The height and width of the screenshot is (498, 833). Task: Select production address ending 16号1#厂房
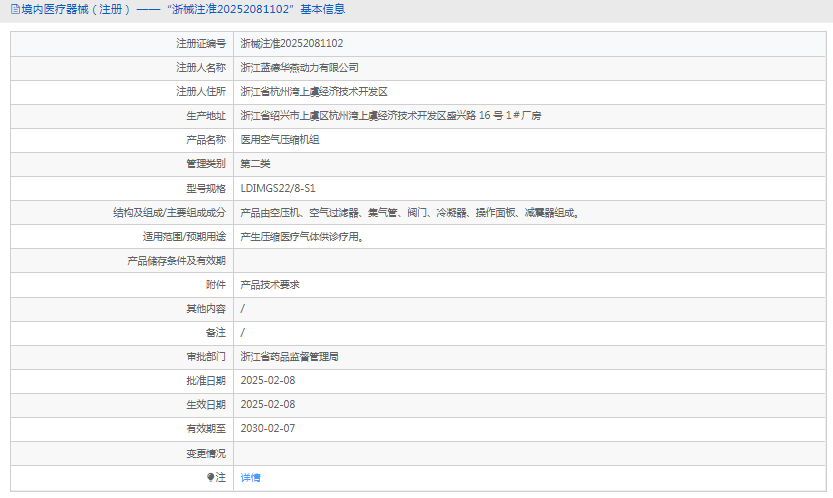click(390, 115)
